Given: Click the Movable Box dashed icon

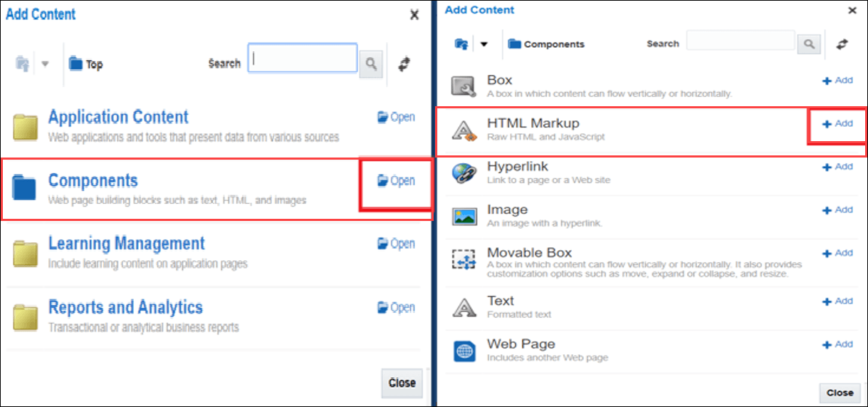Looking at the screenshot, I should (x=464, y=260).
